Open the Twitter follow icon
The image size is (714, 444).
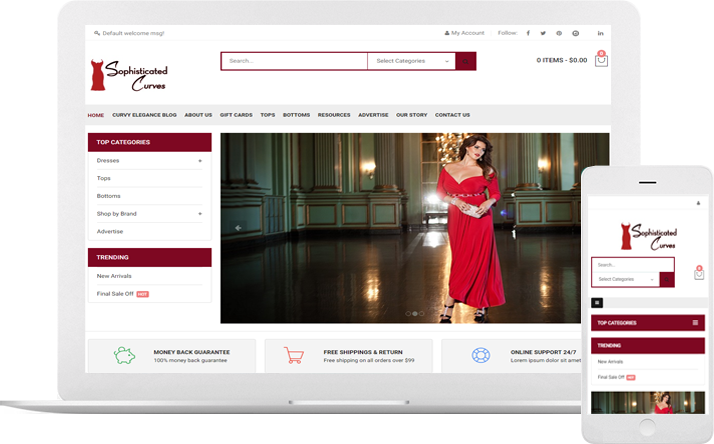click(x=544, y=33)
